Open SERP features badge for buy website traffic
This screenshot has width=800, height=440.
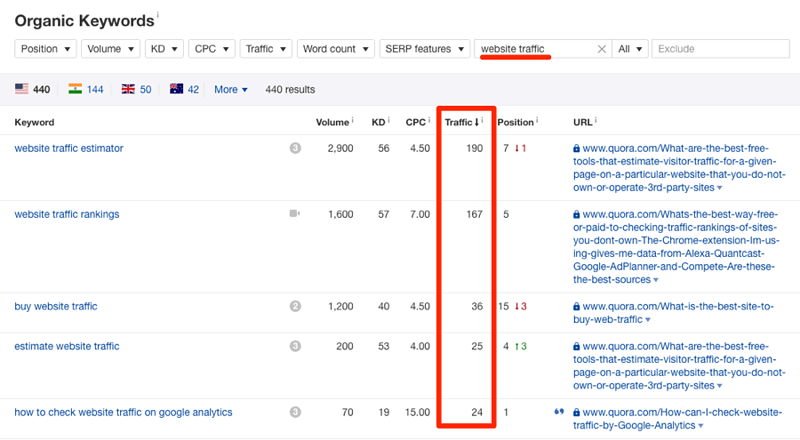pyautogui.click(x=295, y=306)
